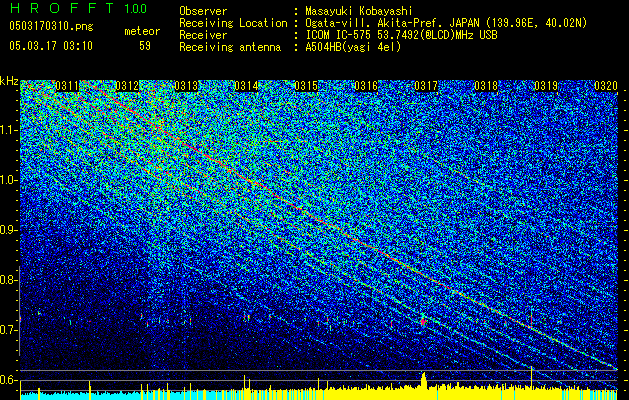Click the 1.1 kHz axis label
Image resolution: width=629 pixels, height=400 pixels.
click(9, 130)
